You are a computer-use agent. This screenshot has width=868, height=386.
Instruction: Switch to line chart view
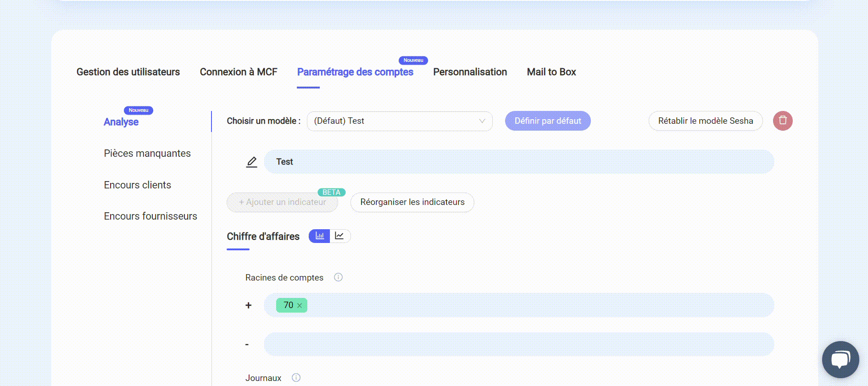339,236
